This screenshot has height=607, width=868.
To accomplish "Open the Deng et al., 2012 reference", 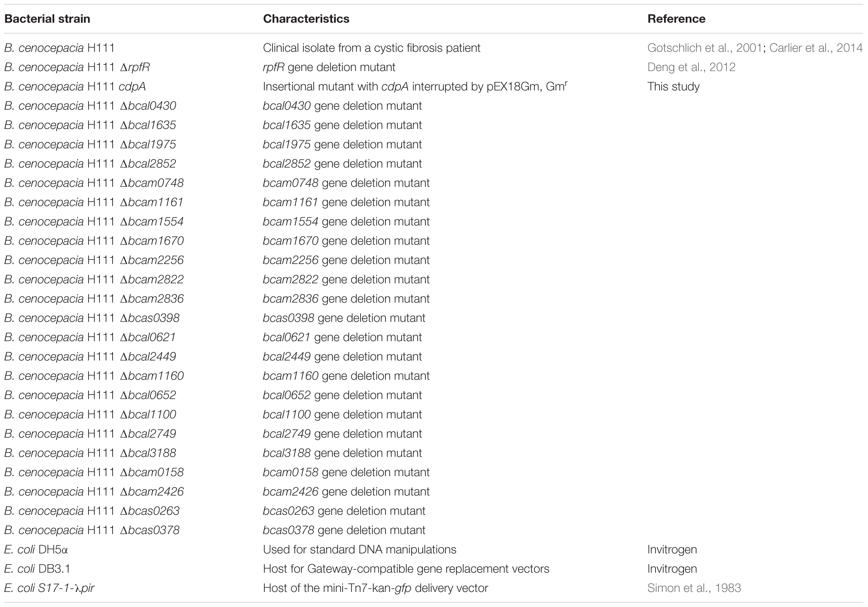I will coord(691,67).
